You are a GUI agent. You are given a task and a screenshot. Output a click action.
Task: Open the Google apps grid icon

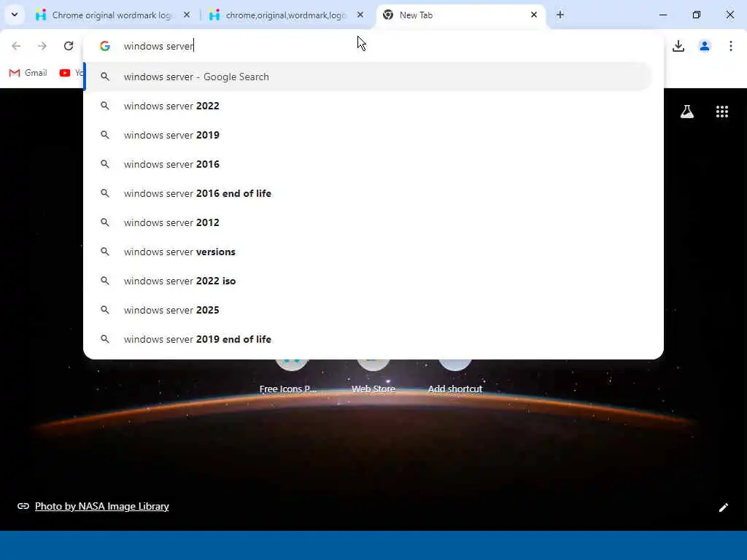722,112
